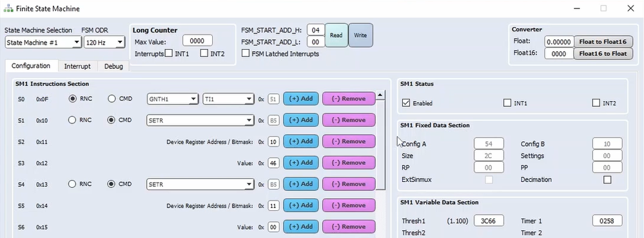Screen dimensions: 644x238
Task: Click the FSM_START_ADD_H value field
Action: pyautogui.click(x=315, y=30)
